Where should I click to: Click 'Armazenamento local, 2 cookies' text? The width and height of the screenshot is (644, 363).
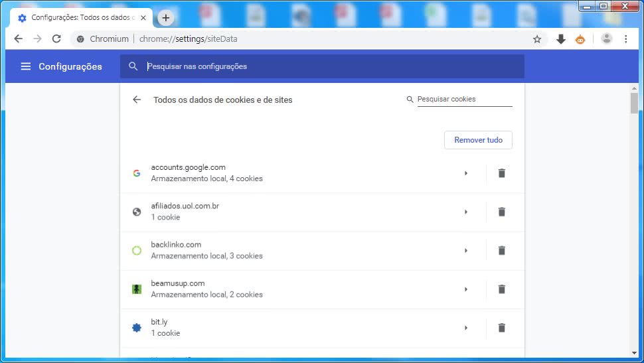206,295
